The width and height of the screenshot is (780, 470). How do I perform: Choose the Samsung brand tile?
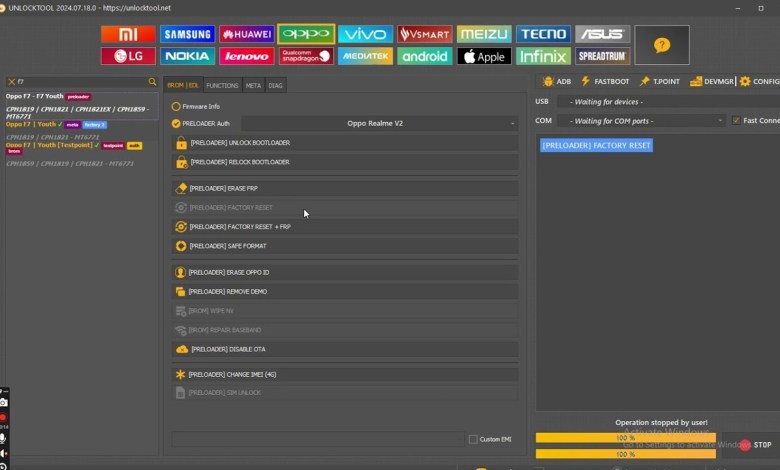point(187,34)
